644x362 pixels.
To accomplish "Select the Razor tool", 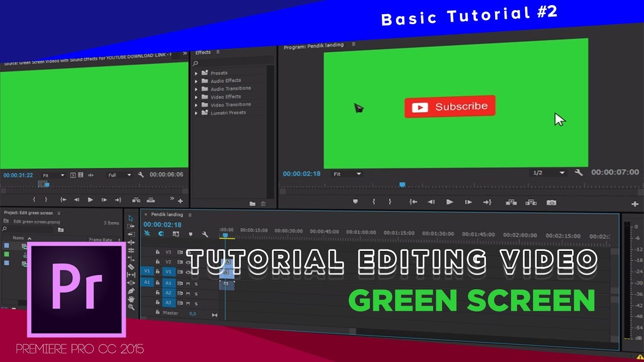I will [131, 266].
